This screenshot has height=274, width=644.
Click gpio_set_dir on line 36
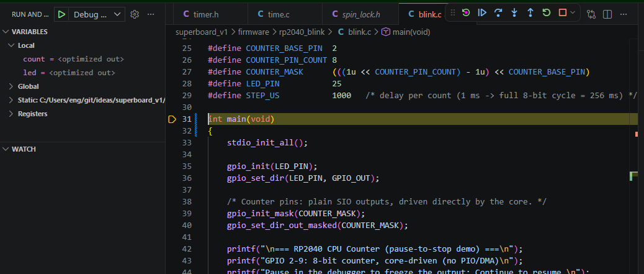256,178
